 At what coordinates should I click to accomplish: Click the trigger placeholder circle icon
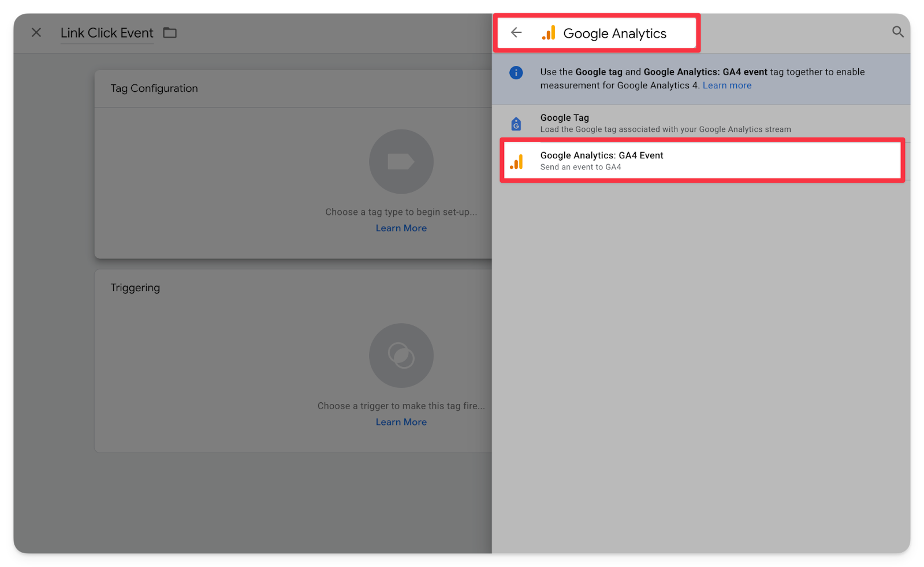click(x=401, y=355)
